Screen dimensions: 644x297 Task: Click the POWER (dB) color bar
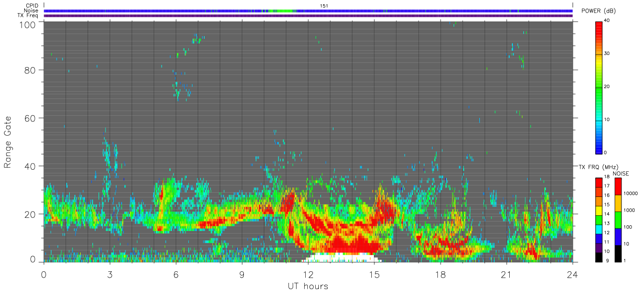(599, 87)
